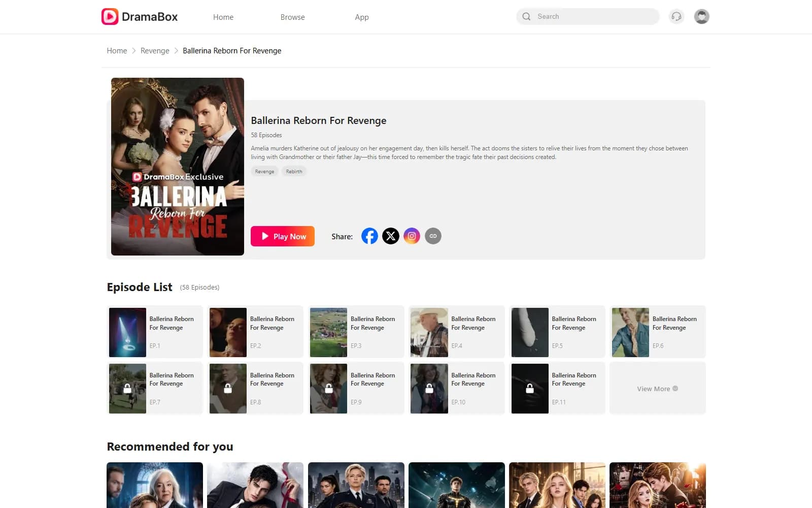Share on Facebook

369,236
